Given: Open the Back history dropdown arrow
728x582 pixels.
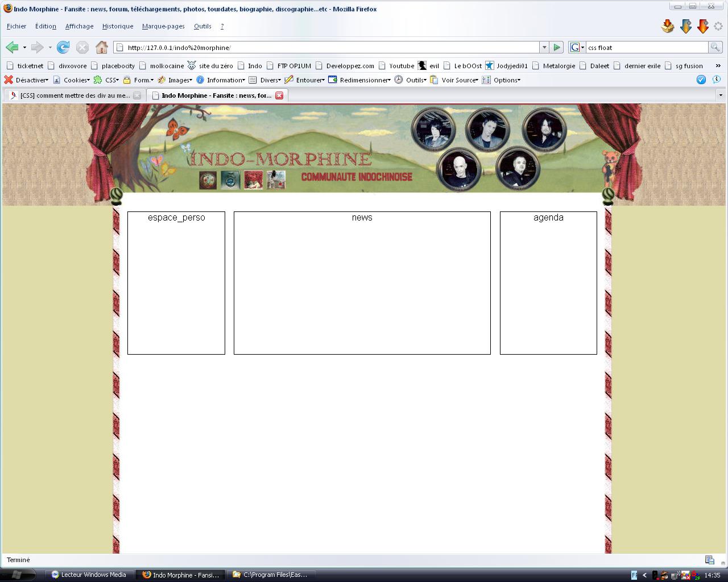Looking at the screenshot, I should click(x=24, y=47).
